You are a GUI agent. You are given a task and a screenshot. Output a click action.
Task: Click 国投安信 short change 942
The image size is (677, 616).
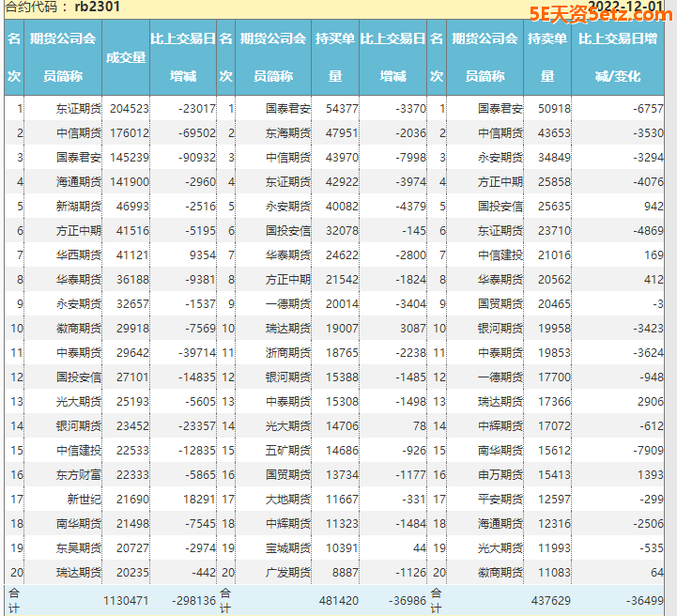654,207
